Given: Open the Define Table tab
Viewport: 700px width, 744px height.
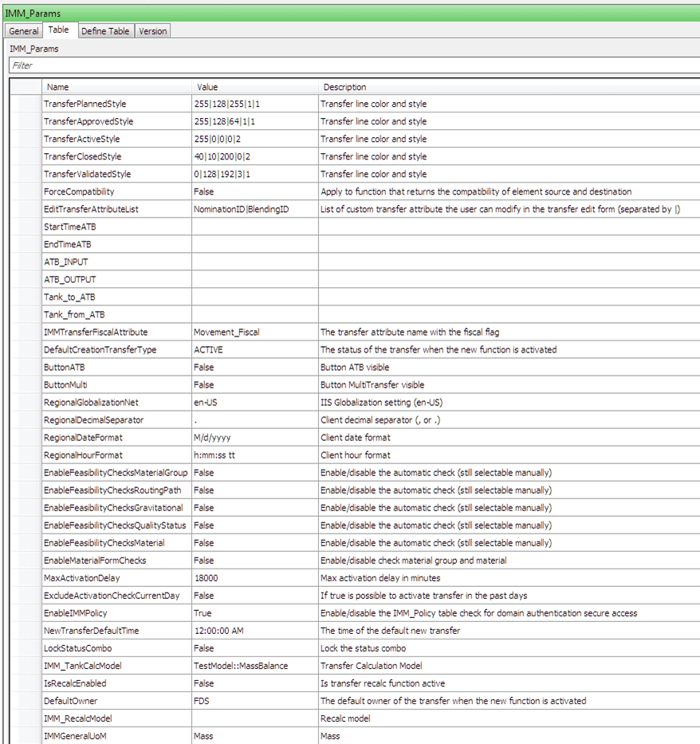Looking at the screenshot, I should pyautogui.click(x=105, y=31).
